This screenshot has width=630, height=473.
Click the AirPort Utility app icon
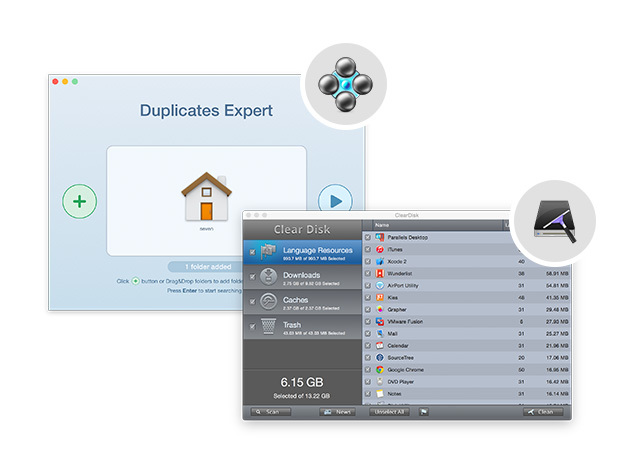click(x=380, y=285)
